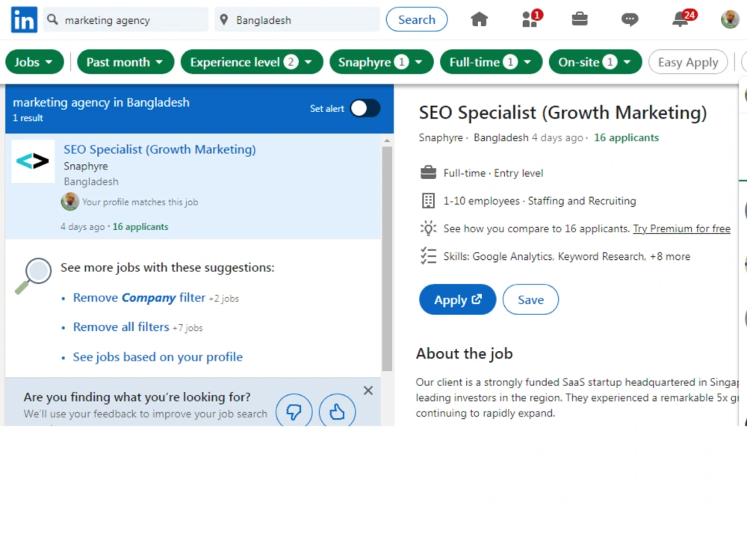Open the Past month date filter

125,62
